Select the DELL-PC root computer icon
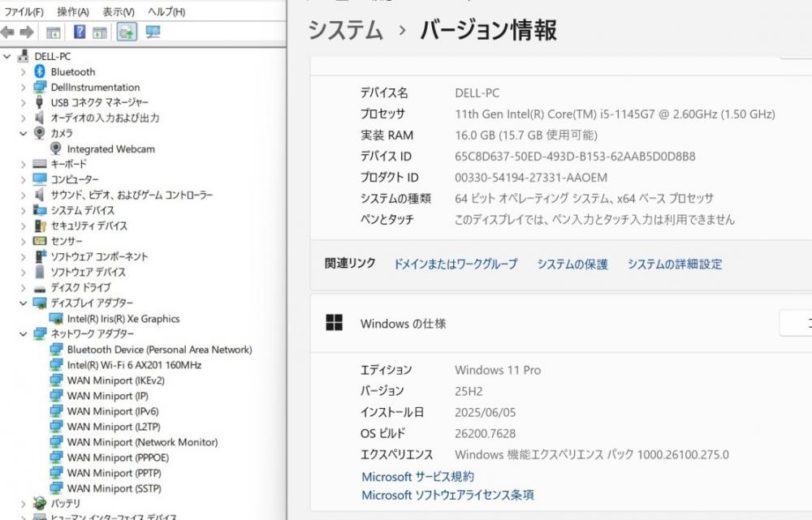Image resolution: width=812 pixels, height=520 pixels. pyautogui.click(x=23, y=56)
